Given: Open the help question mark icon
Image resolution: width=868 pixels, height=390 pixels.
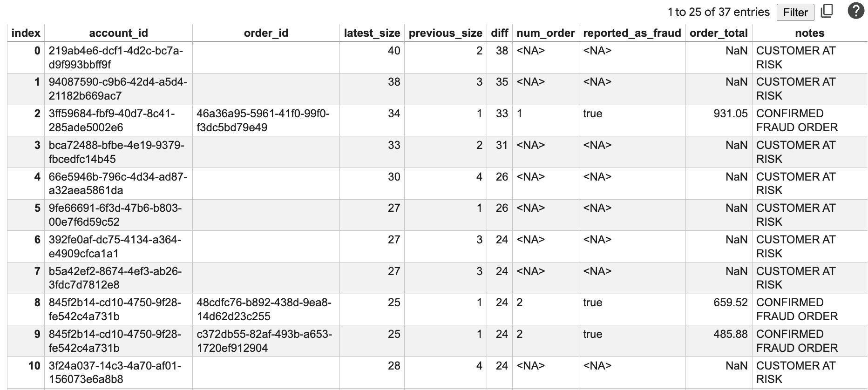Looking at the screenshot, I should [855, 11].
